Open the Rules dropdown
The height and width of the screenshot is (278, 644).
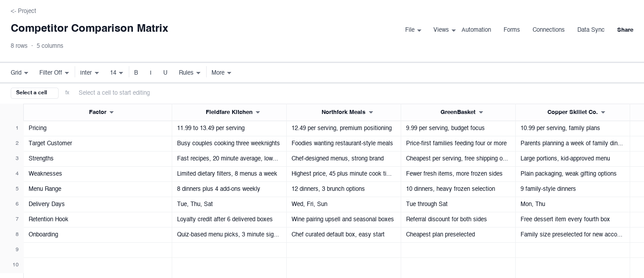(190, 73)
